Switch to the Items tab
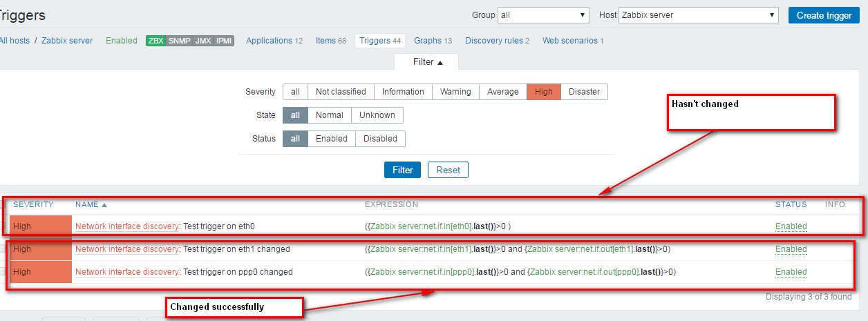 pyautogui.click(x=331, y=41)
